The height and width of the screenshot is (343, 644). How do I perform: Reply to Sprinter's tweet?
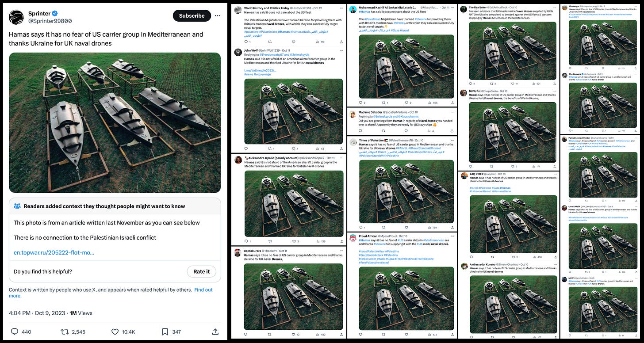tap(15, 332)
